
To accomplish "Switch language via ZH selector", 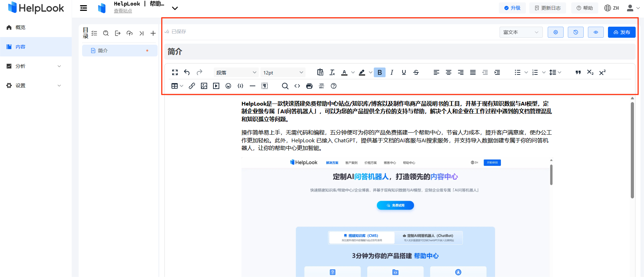I will tap(611, 8).
